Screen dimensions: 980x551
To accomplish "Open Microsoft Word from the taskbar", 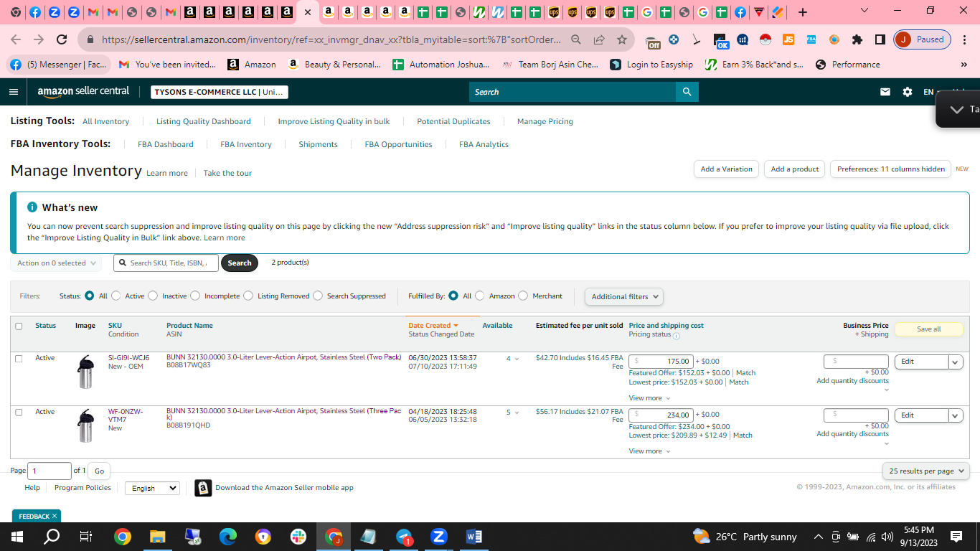I will point(474,537).
